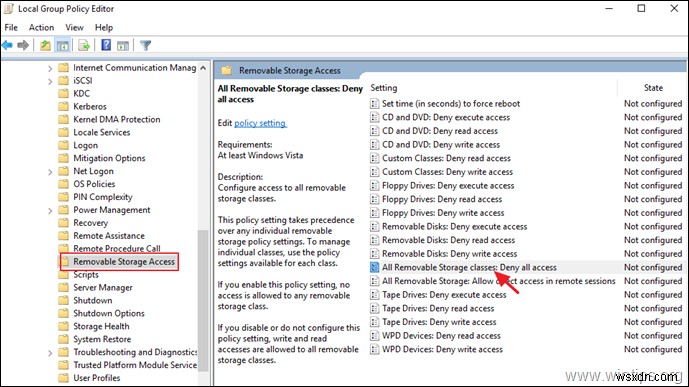Toggle the Show/Hide Action Pane icon
The image size is (689, 387).
tap(123, 45)
